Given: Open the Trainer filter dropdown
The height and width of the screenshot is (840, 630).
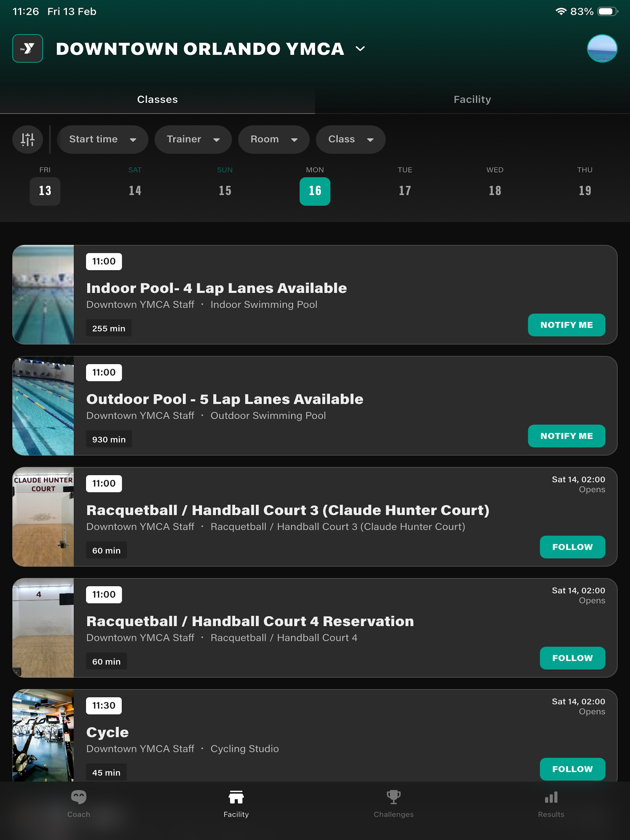Looking at the screenshot, I should point(193,139).
